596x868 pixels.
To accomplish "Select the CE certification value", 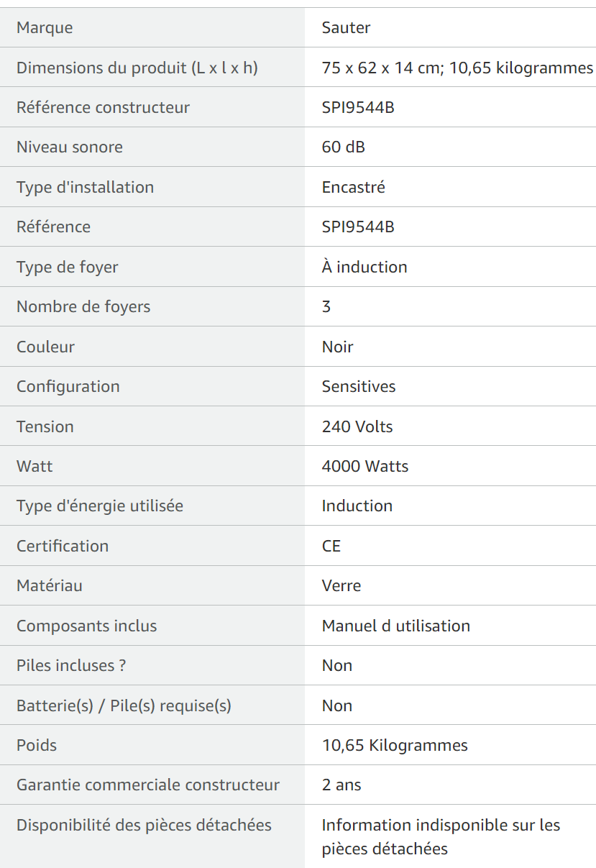I will coord(331,546).
